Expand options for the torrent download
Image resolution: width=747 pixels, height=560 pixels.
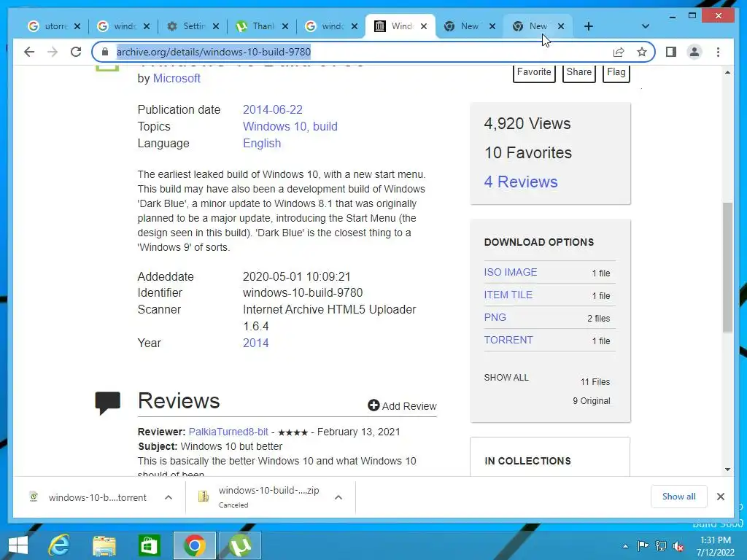169,497
